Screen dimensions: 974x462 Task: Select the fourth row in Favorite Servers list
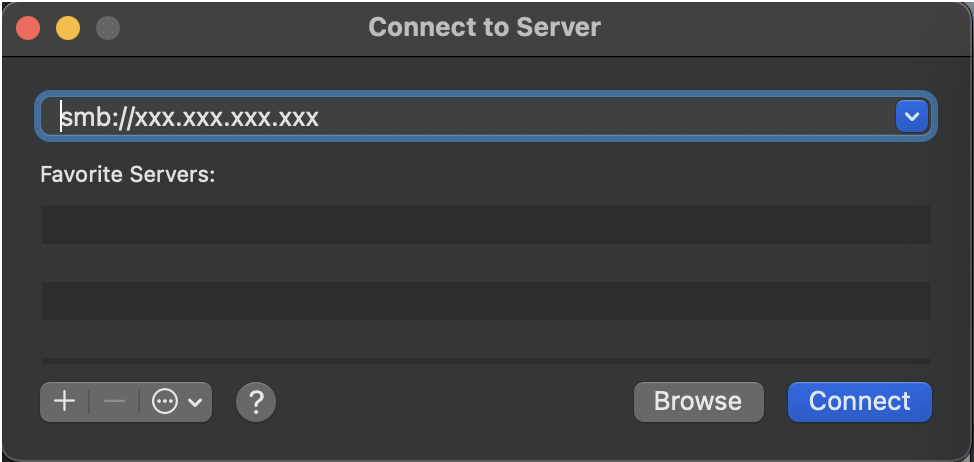486,338
